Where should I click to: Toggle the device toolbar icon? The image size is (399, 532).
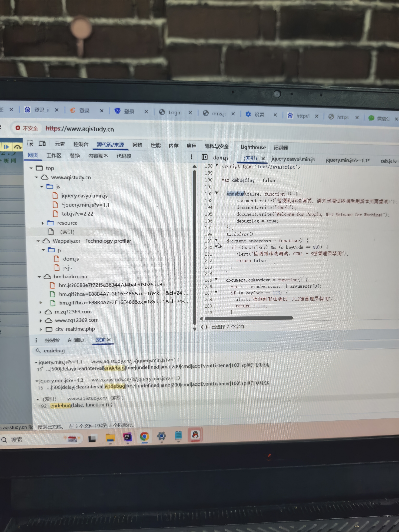pos(42,144)
